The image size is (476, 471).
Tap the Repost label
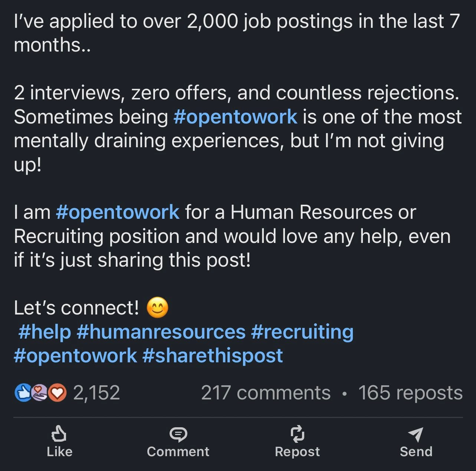(x=297, y=451)
